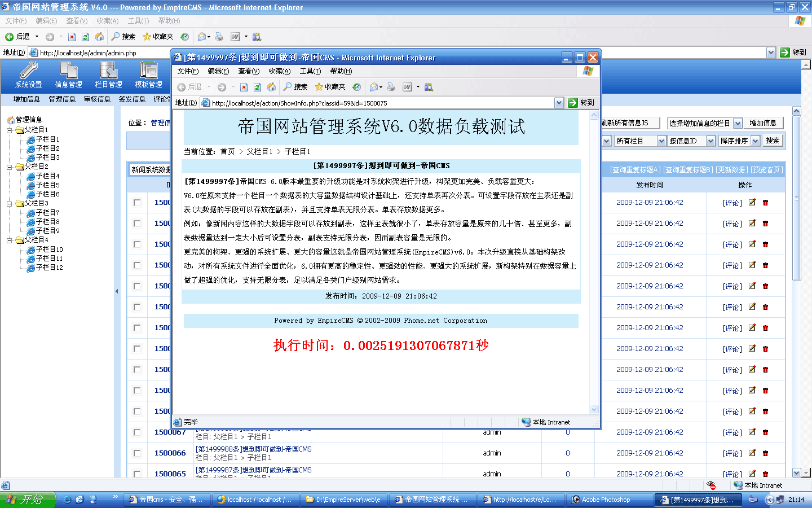
Task: Click the 模板管理 template management icon
Action: pyautogui.click(x=148, y=75)
